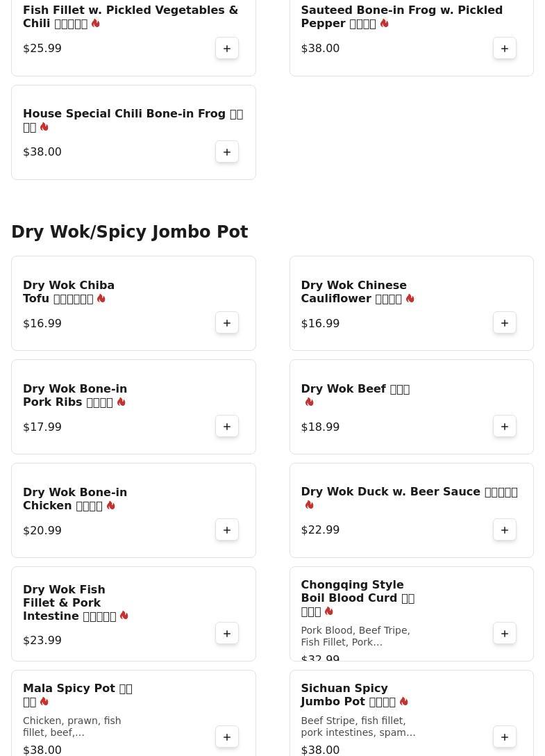Add Fish Fillet w. Pickled Vegetables & Chili
The height and width of the screenshot is (756, 545).
click(x=227, y=49)
